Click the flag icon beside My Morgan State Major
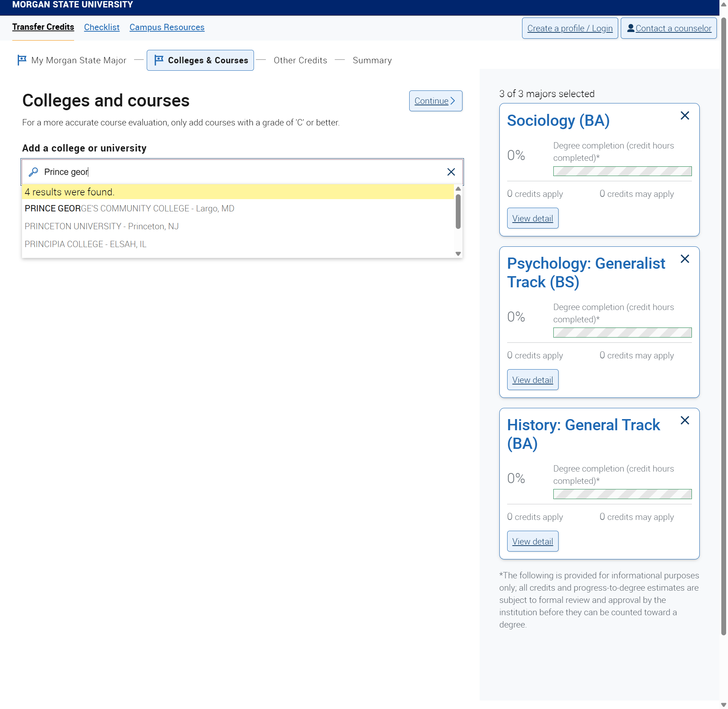Viewport: 728px width, 709px height. 22,60
